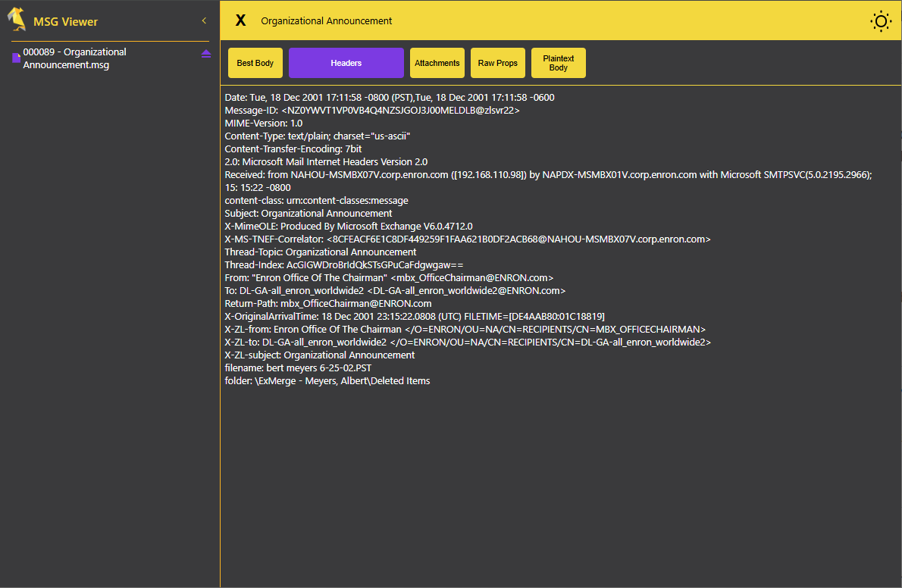
Task: Select 000089 - Organizational Announcement.msg file
Action: (x=74, y=58)
